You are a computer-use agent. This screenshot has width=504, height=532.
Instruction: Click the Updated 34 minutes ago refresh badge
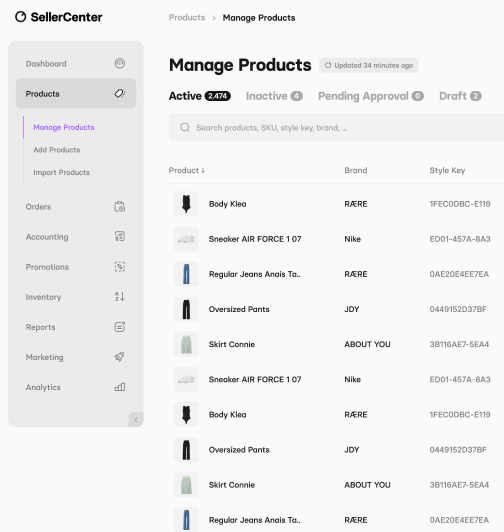click(369, 65)
